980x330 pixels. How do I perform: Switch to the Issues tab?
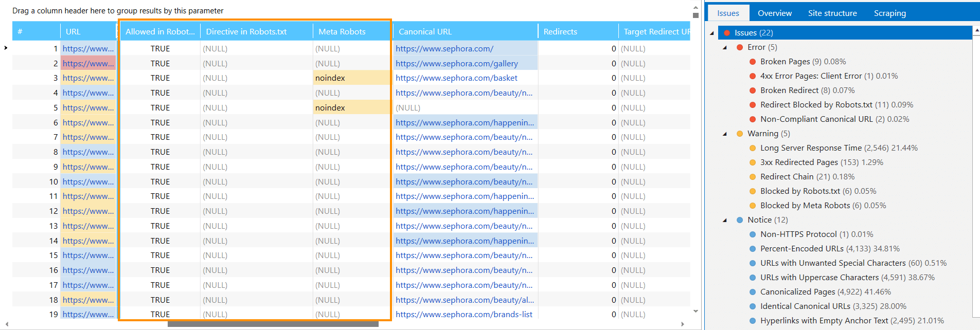pos(728,13)
